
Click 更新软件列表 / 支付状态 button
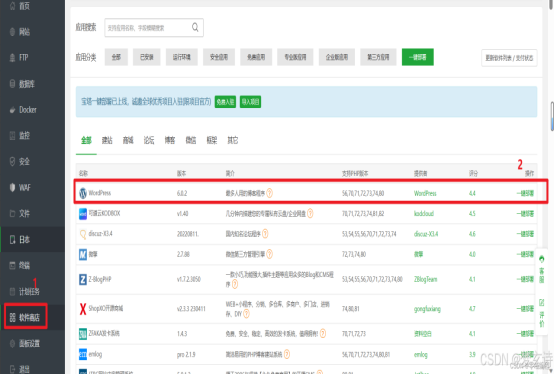pyautogui.click(x=509, y=58)
